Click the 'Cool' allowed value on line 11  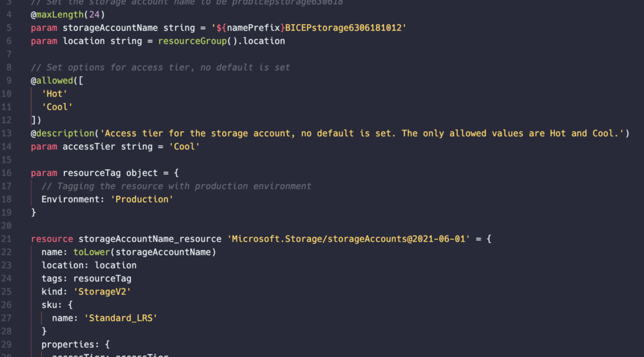(57, 107)
